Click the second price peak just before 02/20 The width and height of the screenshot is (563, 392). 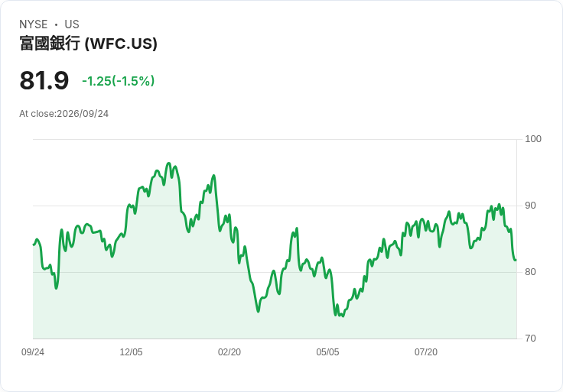pyautogui.click(x=213, y=176)
